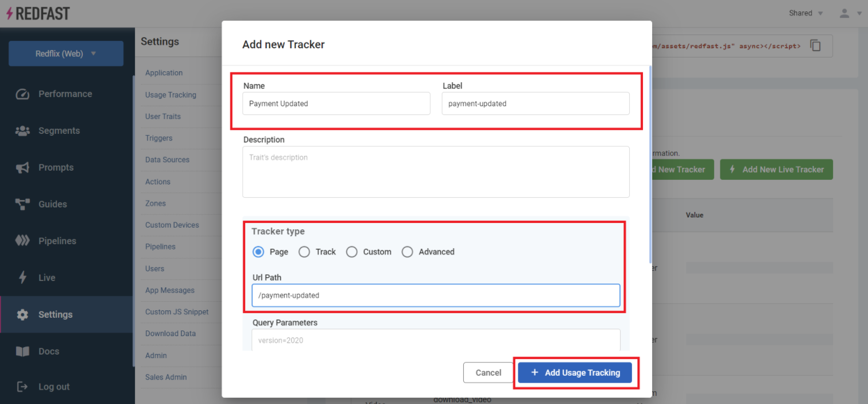Select the Custom tracker type
The height and width of the screenshot is (404, 868).
coord(352,252)
